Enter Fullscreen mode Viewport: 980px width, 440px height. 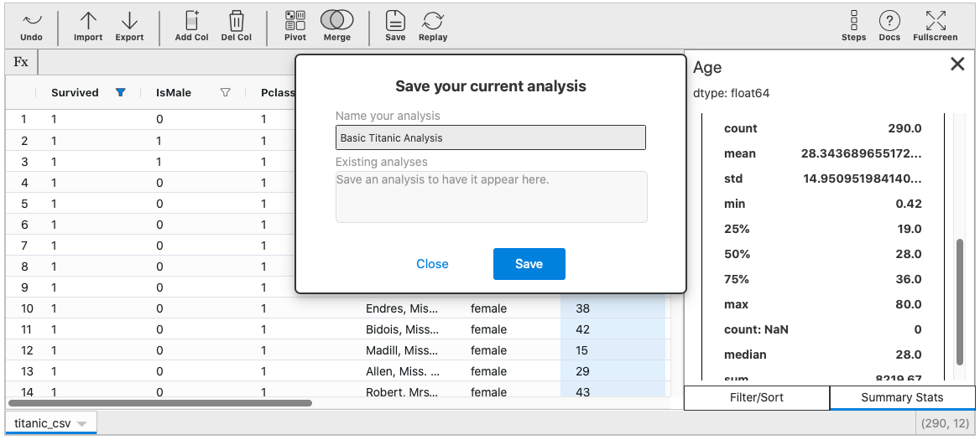(x=935, y=26)
